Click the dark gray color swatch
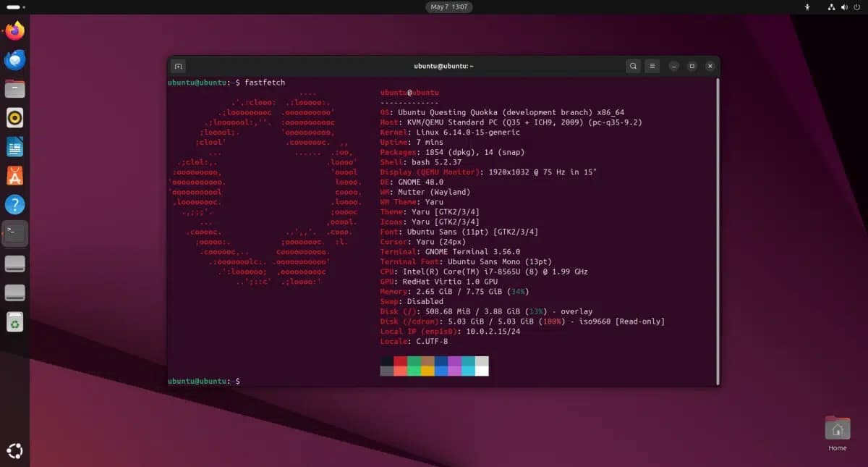This screenshot has width=868, height=467. [386, 371]
